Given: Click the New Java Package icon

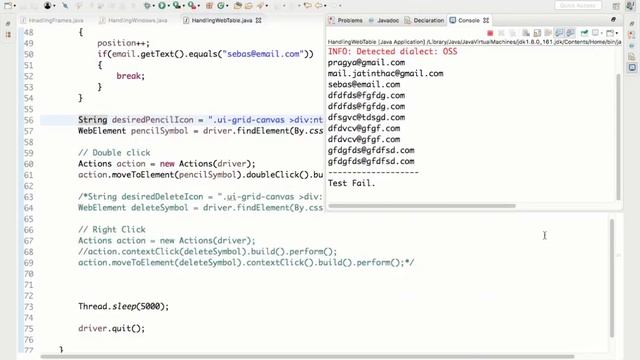Looking at the screenshot, I should coord(209,6).
